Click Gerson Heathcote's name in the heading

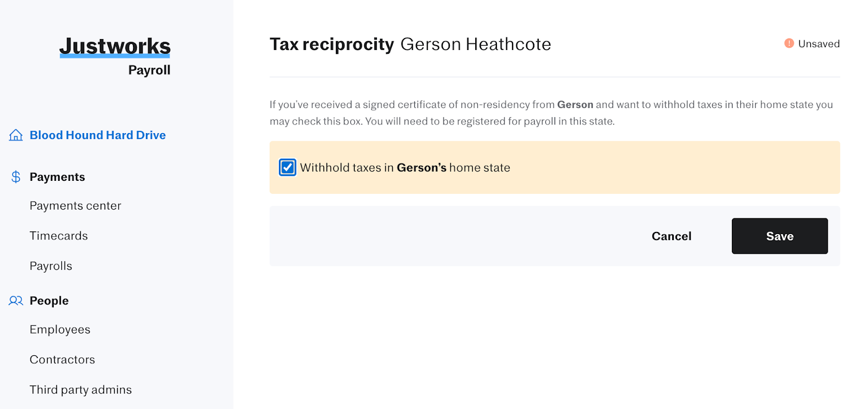pyautogui.click(x=476, y=44)
